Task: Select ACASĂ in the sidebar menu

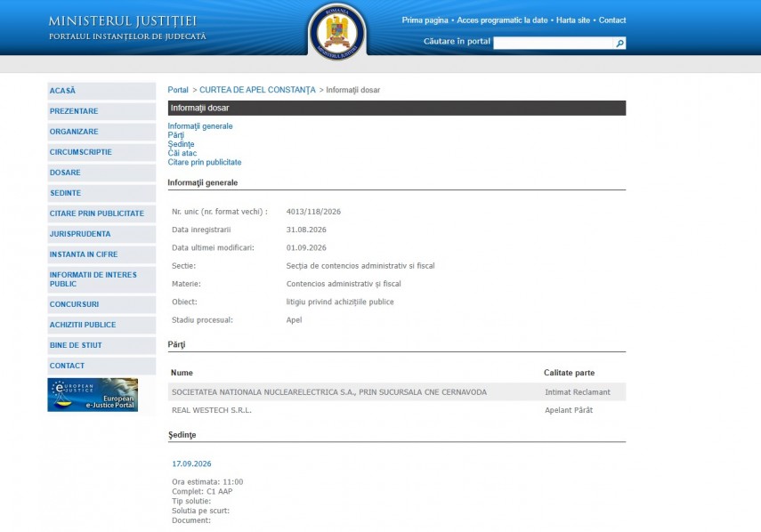Action: tap(101, 91)
